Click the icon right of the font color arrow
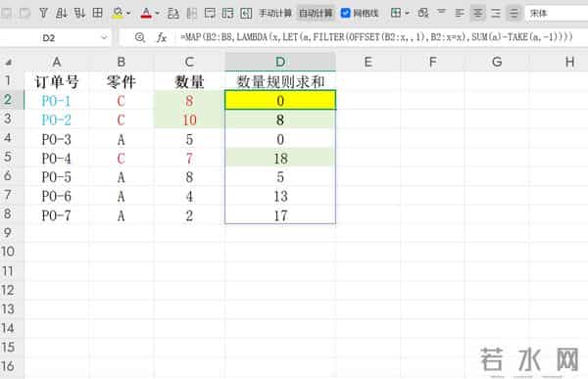 [173, 14]
